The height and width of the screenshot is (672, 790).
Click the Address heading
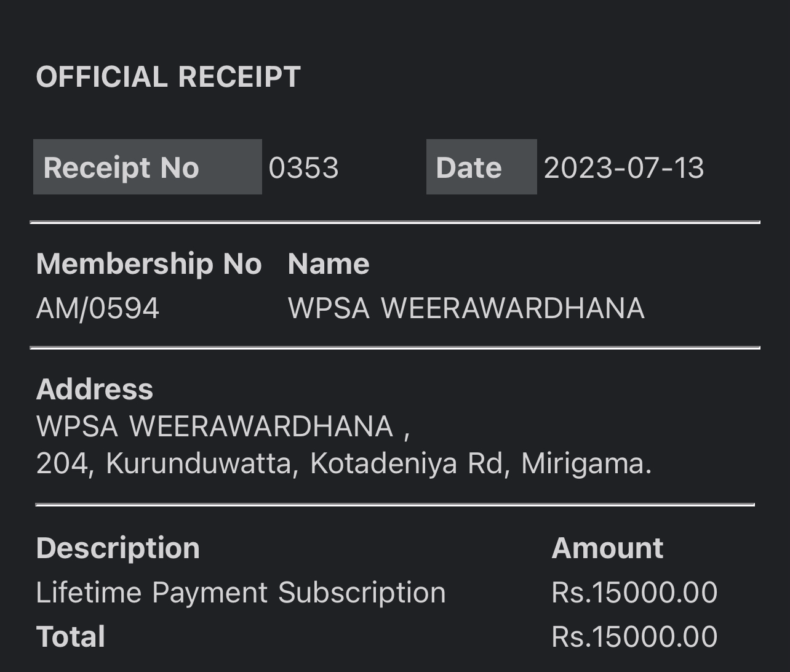click(95, 389)
